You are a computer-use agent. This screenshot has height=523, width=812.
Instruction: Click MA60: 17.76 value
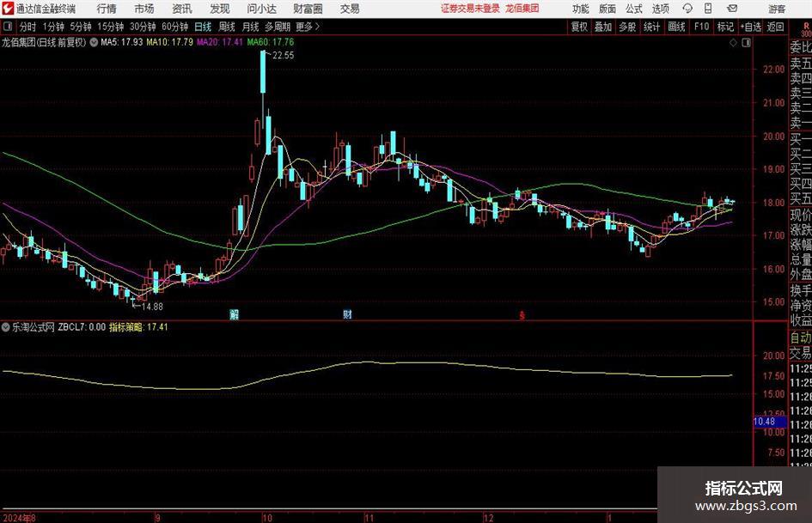tap(271, 42)
